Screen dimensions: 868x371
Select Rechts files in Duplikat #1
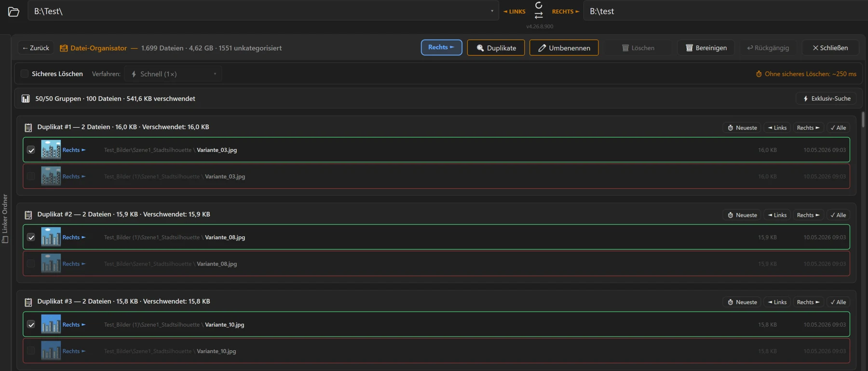point(808,128)
